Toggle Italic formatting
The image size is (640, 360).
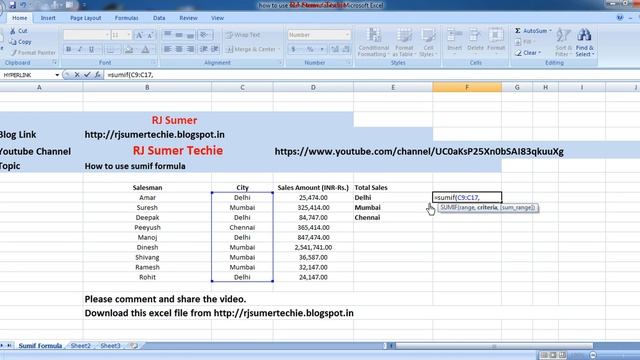tap(80, 49)
